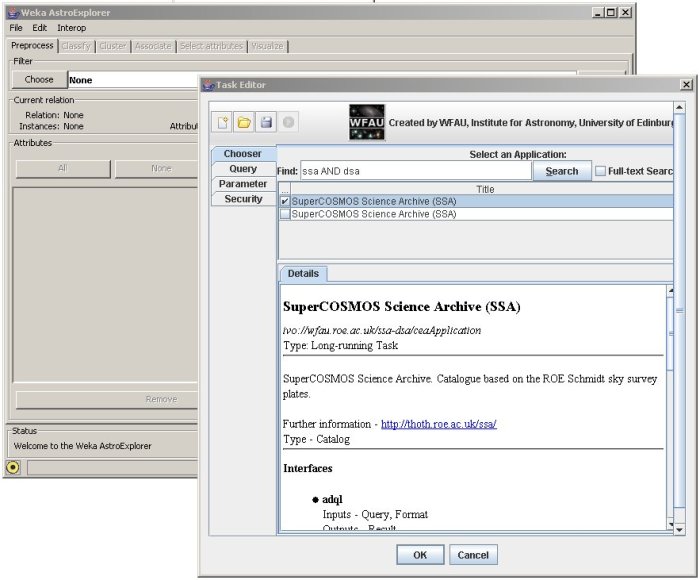Click the grayed-out round execute icon

point(288,123)
